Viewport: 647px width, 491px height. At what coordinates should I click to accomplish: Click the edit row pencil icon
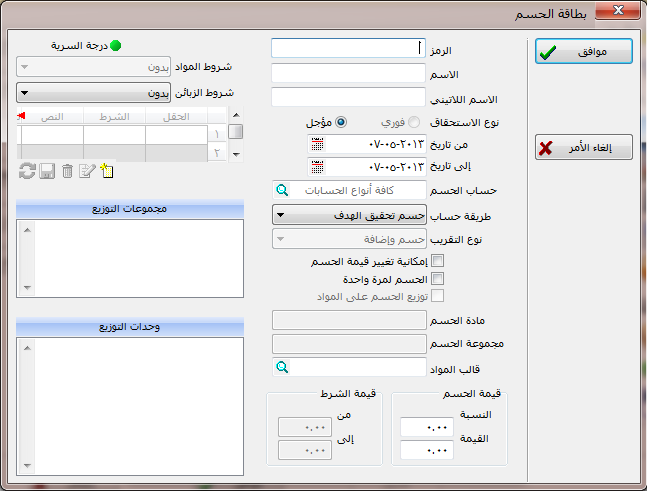click(x=87, y=172)
